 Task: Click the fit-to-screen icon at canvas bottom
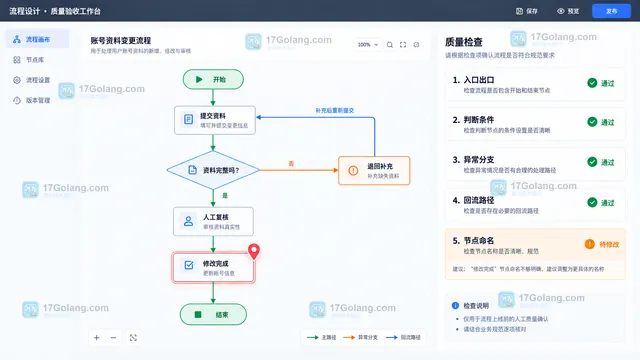click(x=133, y=338)
